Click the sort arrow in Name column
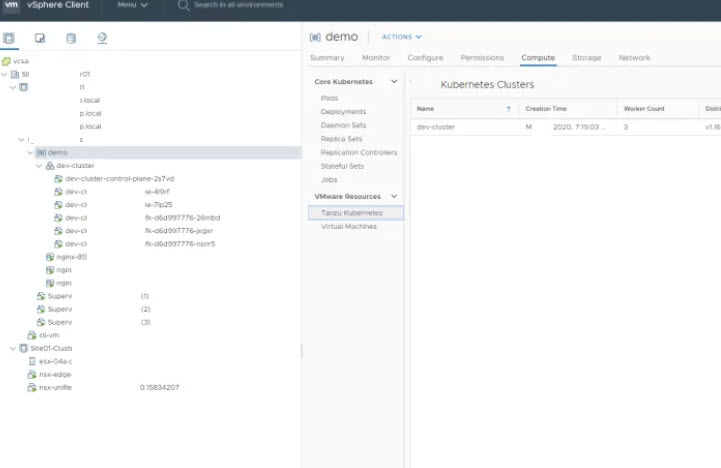This screenshot has height=468, width=721. click(x=508, y=108)
